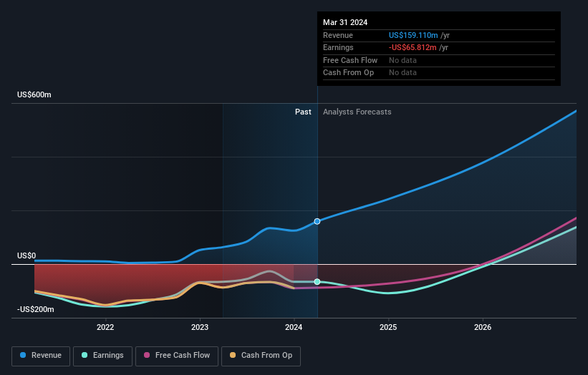
Task: Click the 2023 x-axis label
Action: tap(200, 327)
